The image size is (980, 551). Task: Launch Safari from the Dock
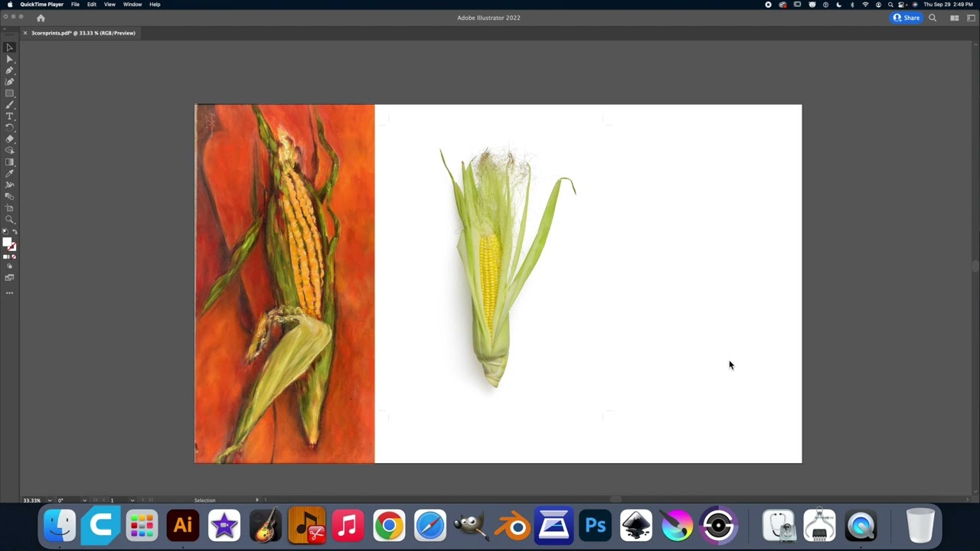430,526
